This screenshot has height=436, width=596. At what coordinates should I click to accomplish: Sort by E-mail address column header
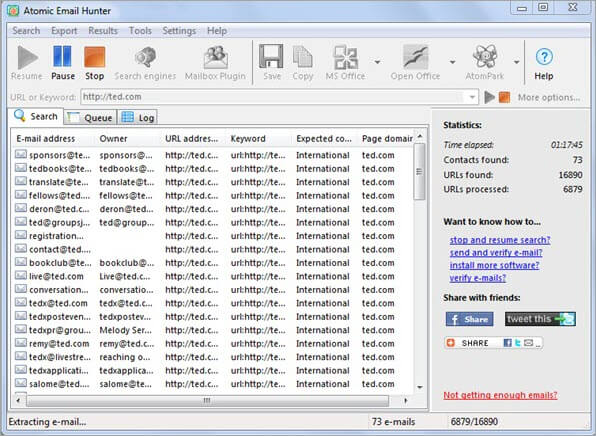coord(53,139)
